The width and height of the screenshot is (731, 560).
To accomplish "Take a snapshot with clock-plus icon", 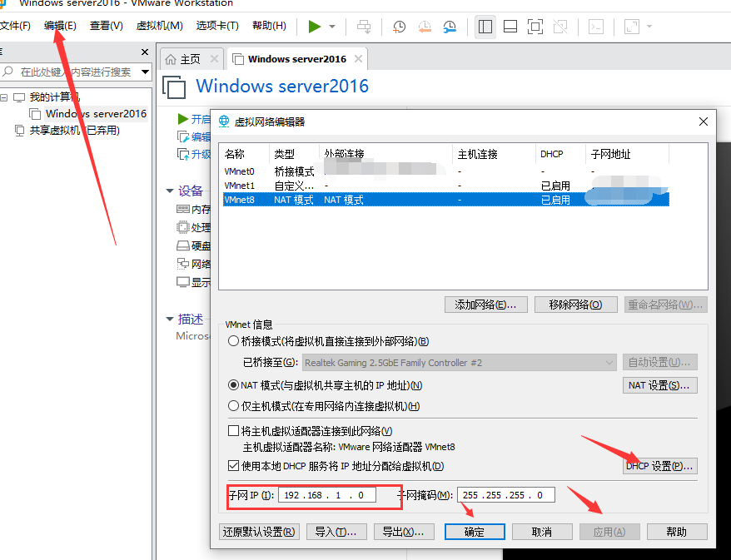I will click(399, 27).
